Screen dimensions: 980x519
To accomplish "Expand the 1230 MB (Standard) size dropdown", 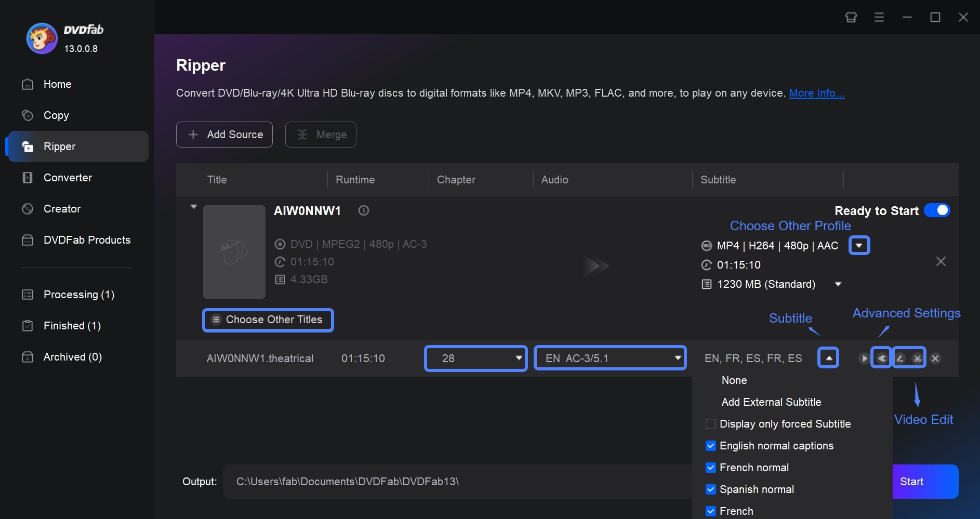I will click(838, 284).
